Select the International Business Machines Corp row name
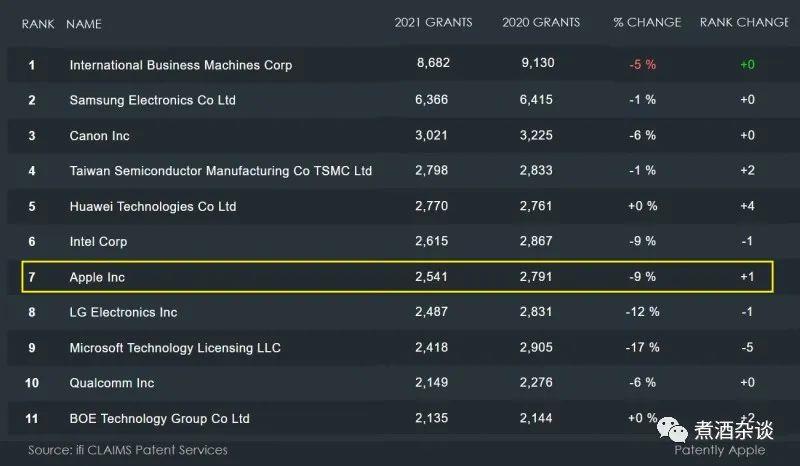The image size is (800, 466). (181, 65)
